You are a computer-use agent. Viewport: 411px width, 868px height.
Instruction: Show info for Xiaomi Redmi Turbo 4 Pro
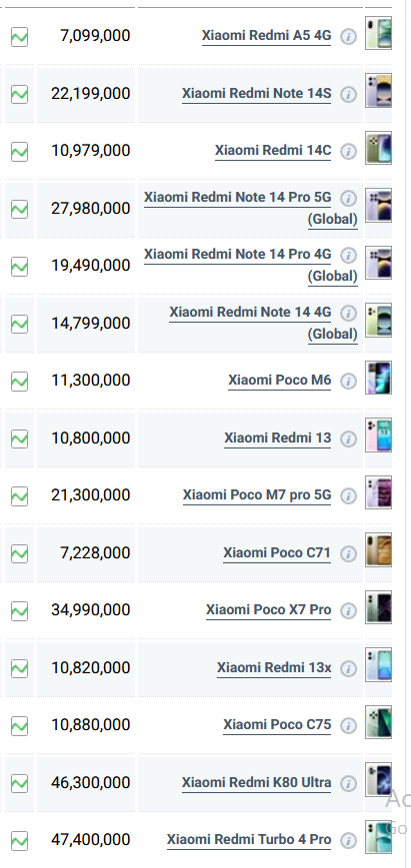tap(348, 841)
